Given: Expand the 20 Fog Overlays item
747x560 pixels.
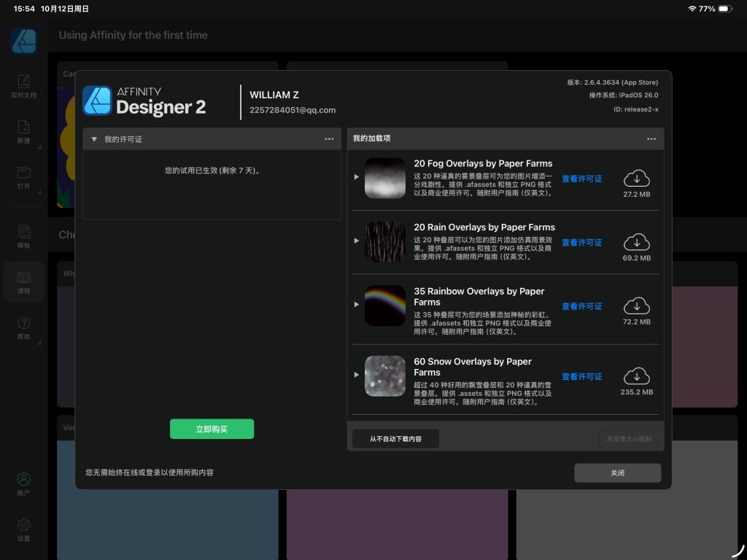Looking at the screenshot, I should [357, 177].
